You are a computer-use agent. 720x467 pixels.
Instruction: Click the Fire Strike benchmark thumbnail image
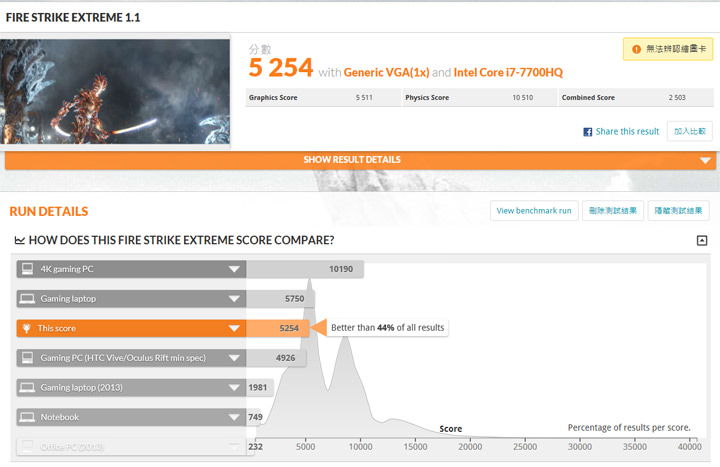[x=116, y=91]
